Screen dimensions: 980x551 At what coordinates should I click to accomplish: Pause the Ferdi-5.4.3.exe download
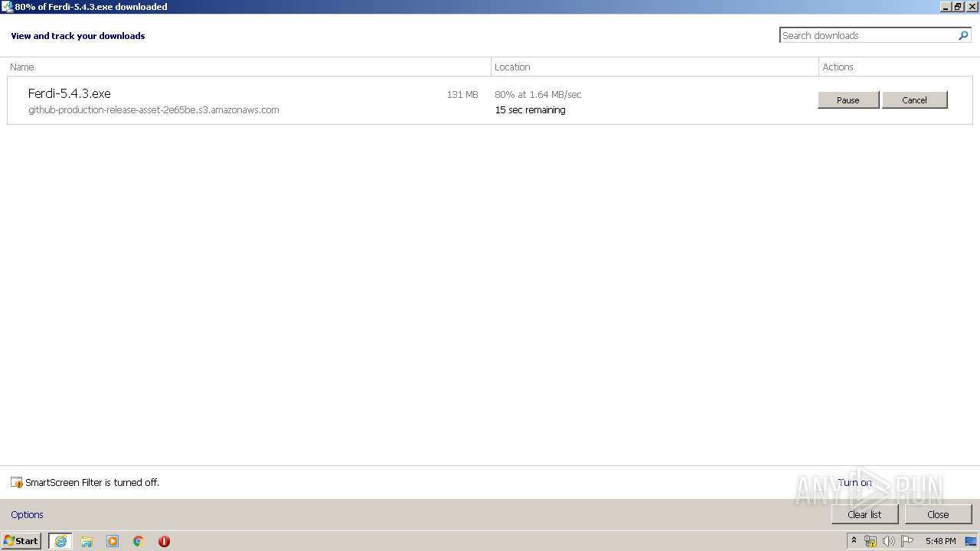pos(848,100)
